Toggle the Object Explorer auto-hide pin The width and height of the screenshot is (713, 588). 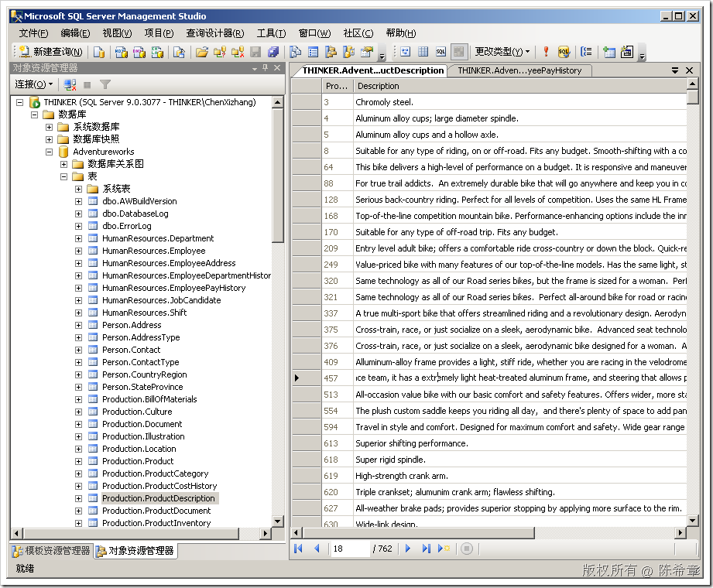(266, 68)
